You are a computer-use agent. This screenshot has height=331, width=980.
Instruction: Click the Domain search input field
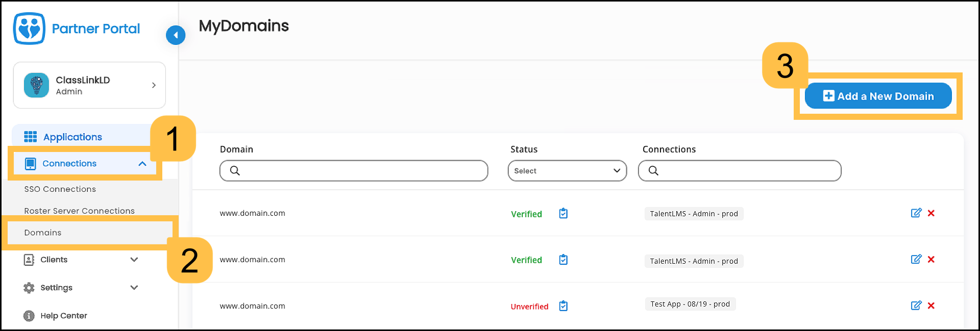click(353, 170)
